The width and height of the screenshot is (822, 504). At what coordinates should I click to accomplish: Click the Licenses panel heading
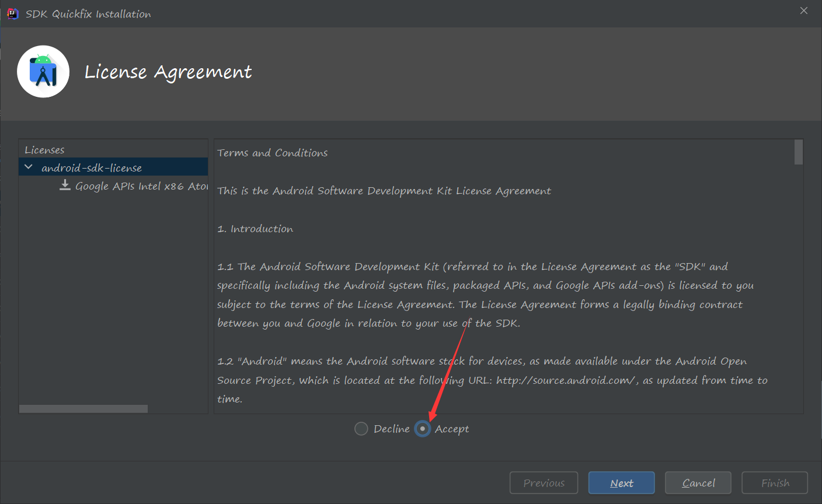44,150
